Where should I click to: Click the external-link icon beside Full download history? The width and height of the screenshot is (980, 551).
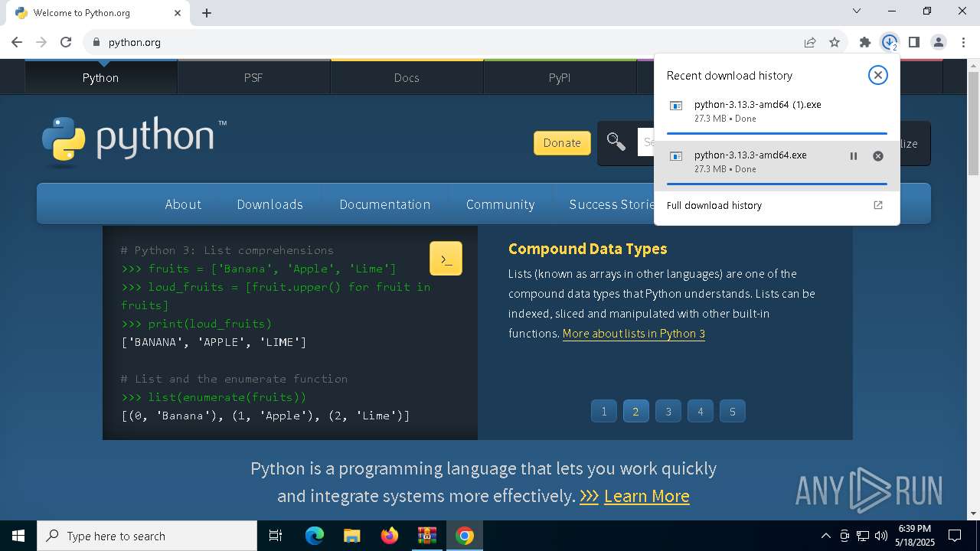click(x=878, y=205)
